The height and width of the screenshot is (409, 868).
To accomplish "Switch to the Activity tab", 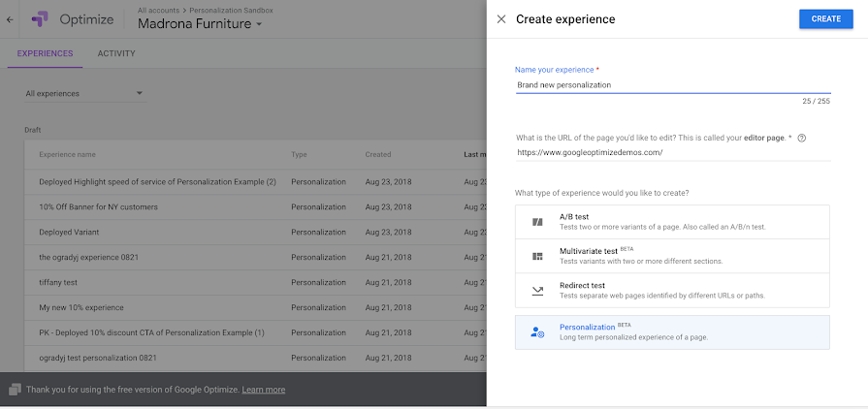I will [116, 53].
